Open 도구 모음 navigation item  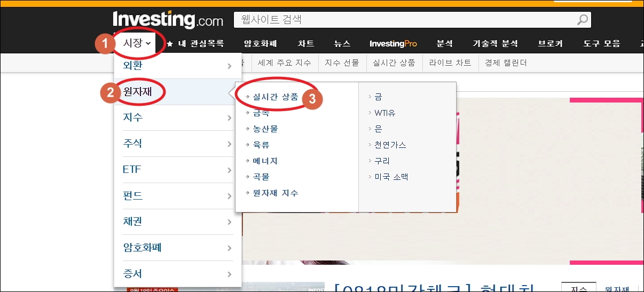(x=602, y=44)
